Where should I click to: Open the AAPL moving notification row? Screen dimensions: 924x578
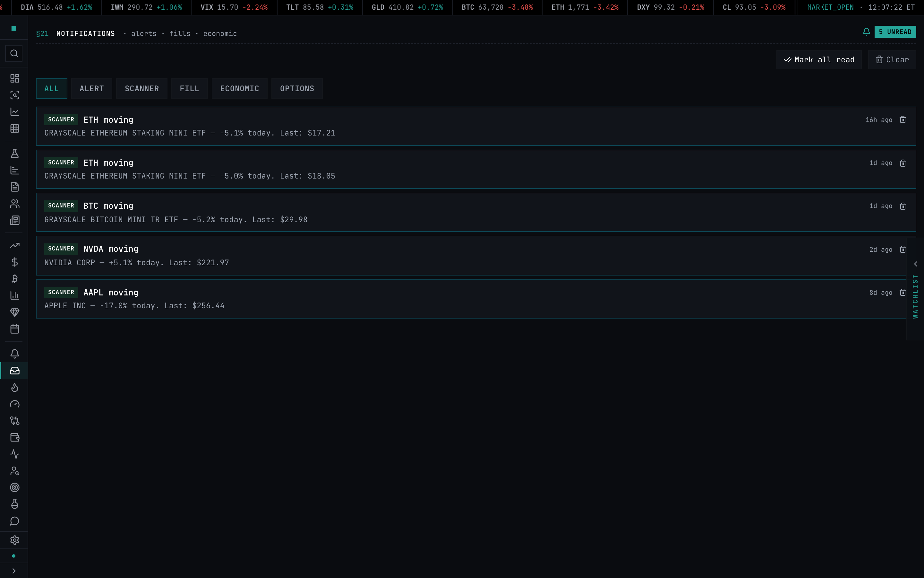pyautogui.click(x=476, y=299)
